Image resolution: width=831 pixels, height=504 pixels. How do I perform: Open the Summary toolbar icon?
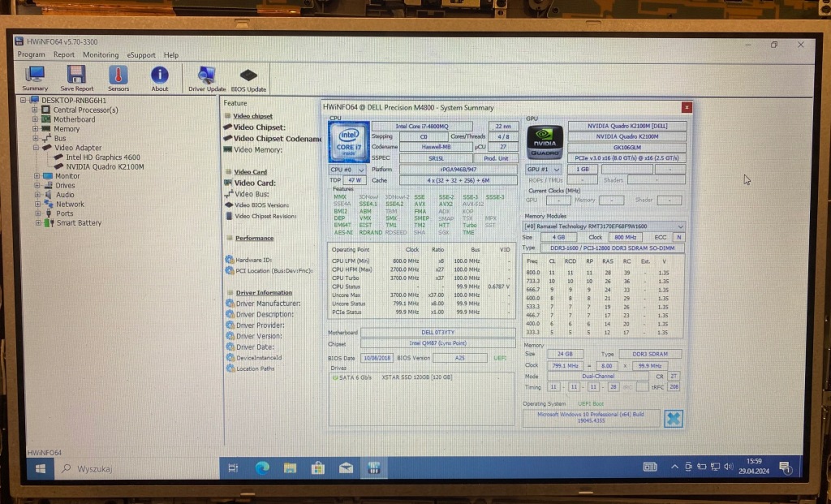coord(35,79)
